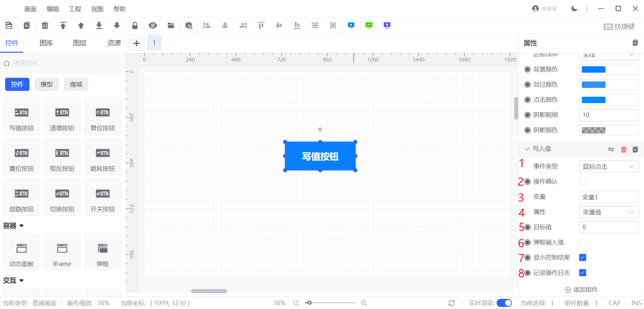Uncheck the 显示控制结果 checkbox

pos(582,258)
